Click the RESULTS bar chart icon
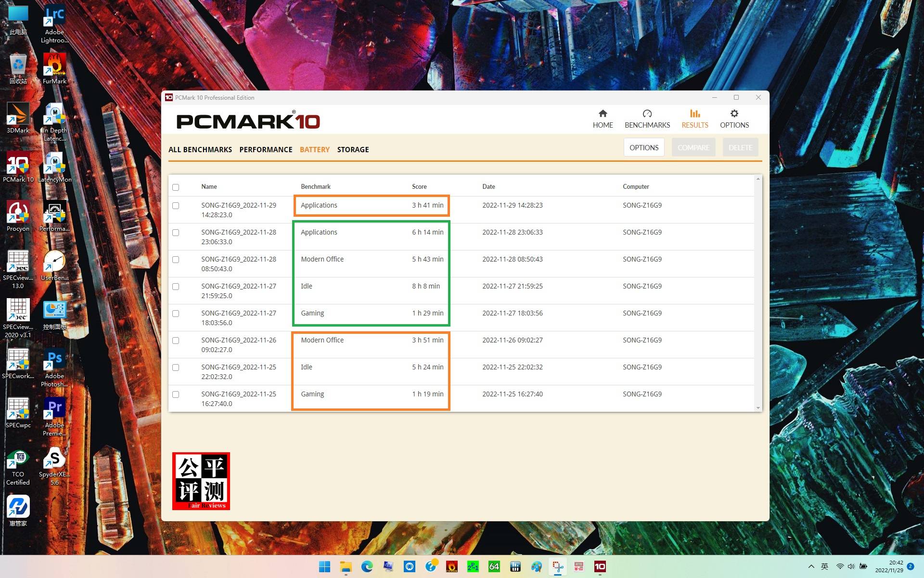The height and width of the screenshot is (578, 924). (x=694, y=114)
